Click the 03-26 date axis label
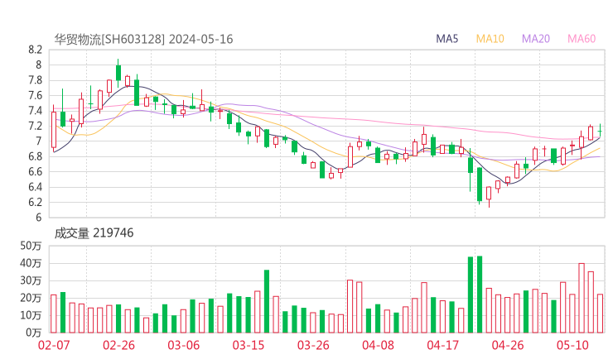Screen dimensions: 613x364 (x=313, y=345)
